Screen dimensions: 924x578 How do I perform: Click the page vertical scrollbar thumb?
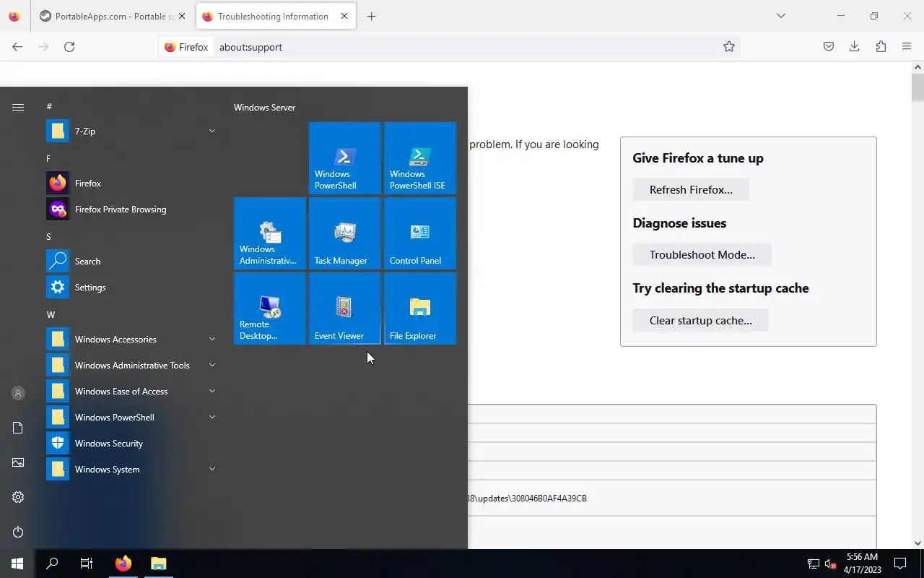coord(918,87)
